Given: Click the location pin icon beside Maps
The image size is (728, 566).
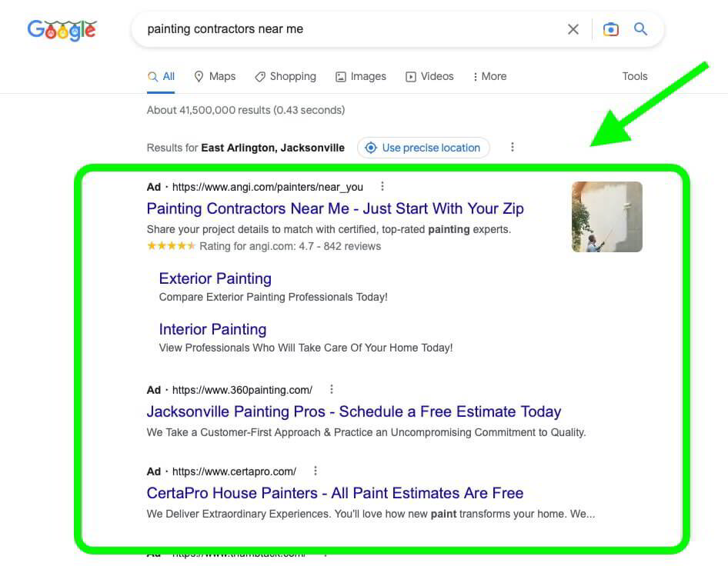Looking at the screenshot, I should tap(199, 76).
